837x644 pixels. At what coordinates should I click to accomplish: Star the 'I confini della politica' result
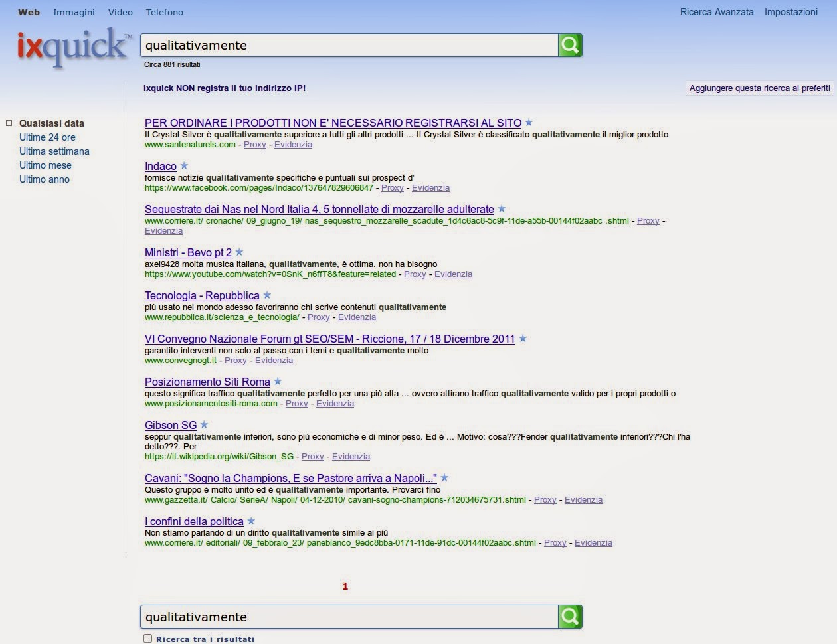(251, 521)
